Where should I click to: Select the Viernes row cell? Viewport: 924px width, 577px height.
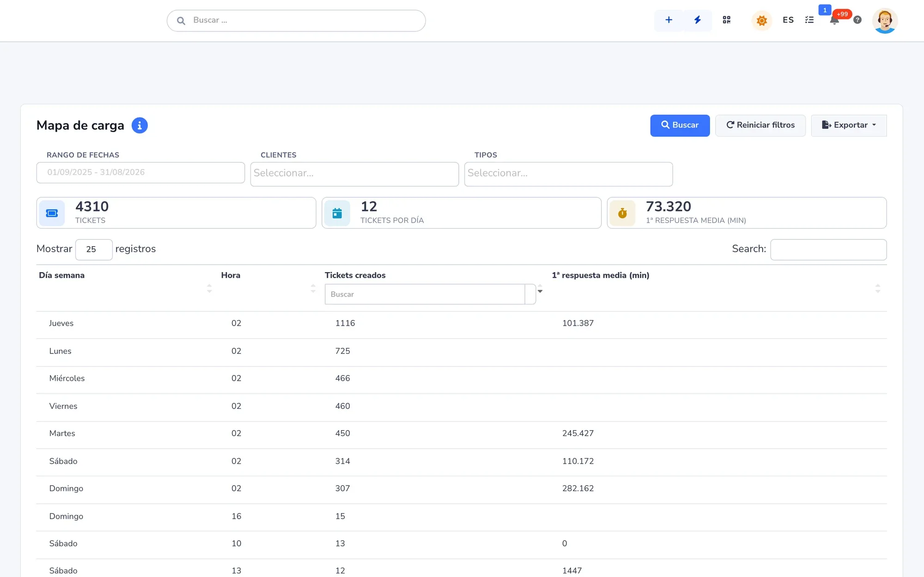point(63,406)
